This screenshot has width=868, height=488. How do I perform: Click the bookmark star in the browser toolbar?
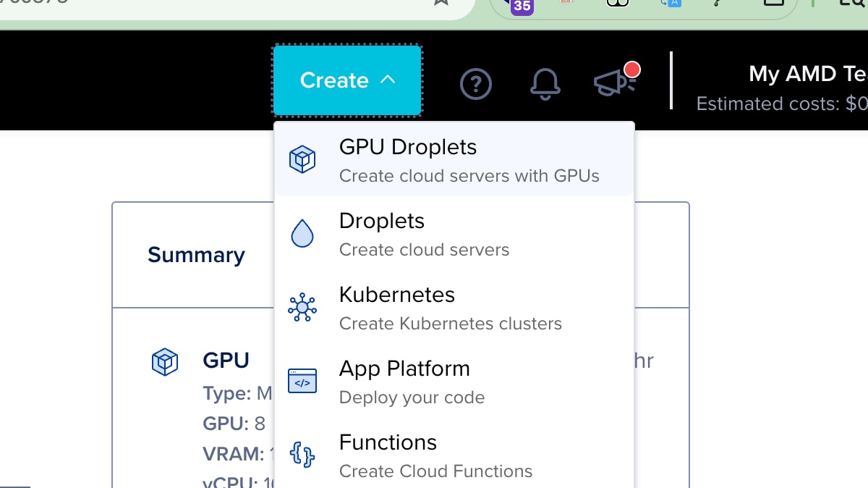[x=441, y=4]
